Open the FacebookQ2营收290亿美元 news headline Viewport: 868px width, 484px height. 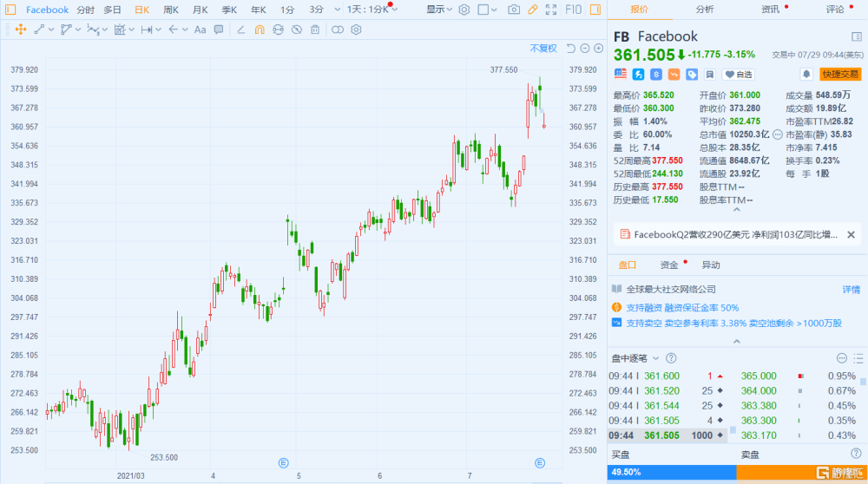[736, 234]
